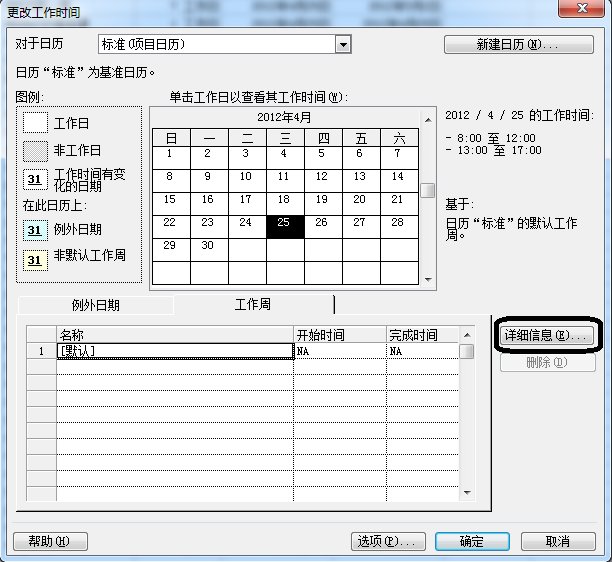Select April 18 in the calendar
The height and width of the screenshot is (562, 612).
[x=285, y=204]
